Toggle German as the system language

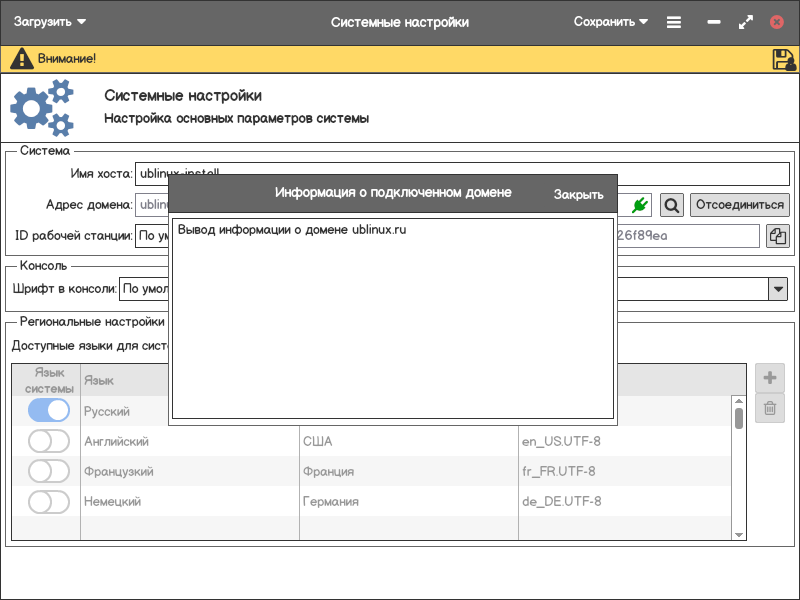pyautogui.click(x=49, y=501)
